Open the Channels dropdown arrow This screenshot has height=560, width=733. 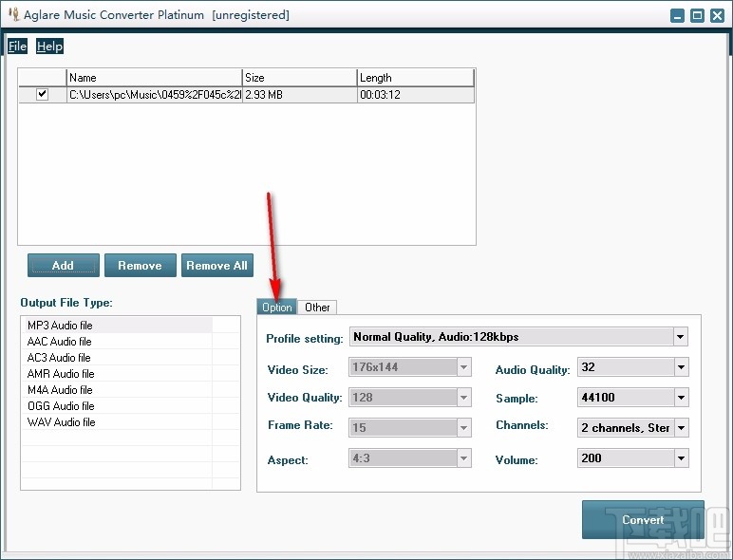click(681, 428)
